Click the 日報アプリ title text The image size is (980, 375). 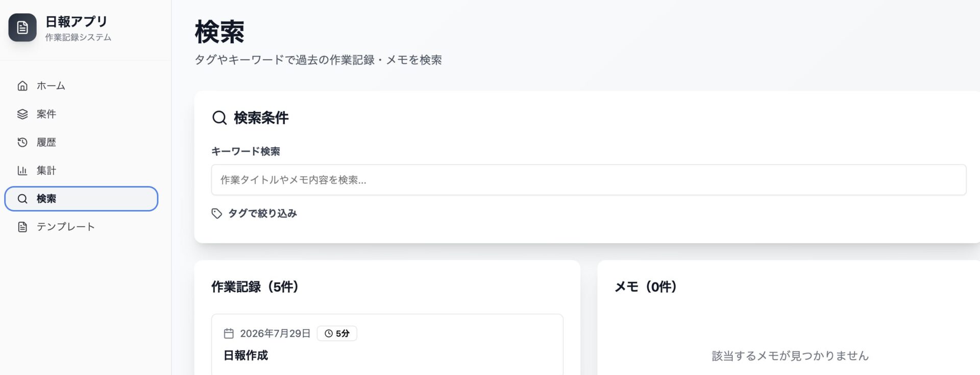click(x=77, y=21)
